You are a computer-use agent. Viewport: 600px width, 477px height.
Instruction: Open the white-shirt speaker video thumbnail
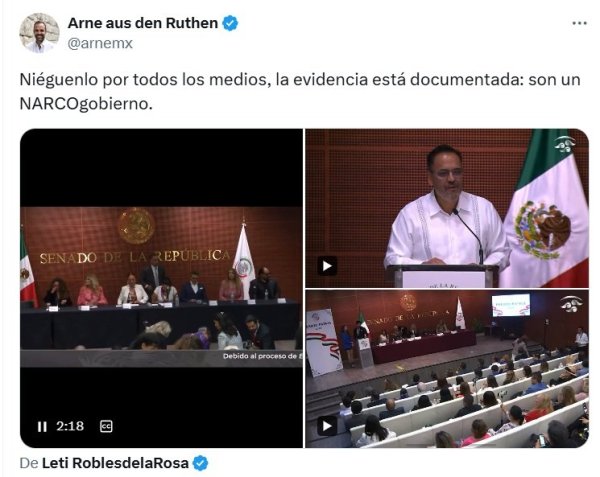[447, 208]
